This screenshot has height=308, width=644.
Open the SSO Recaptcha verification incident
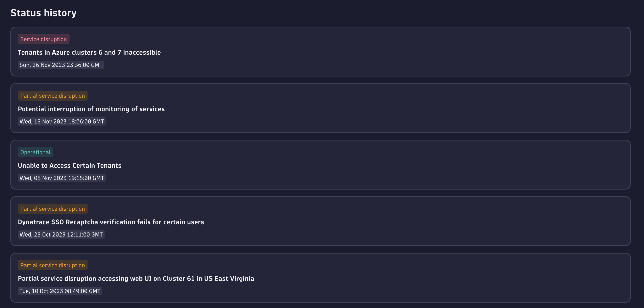click(111, 222)
